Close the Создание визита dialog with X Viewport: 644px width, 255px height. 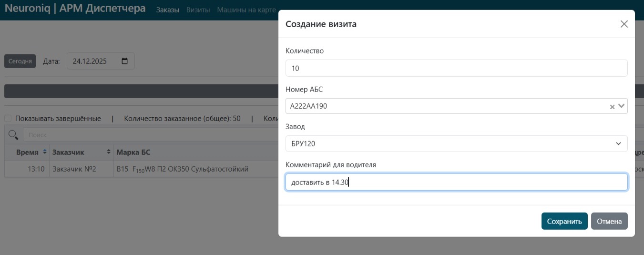tap(624, 24)
